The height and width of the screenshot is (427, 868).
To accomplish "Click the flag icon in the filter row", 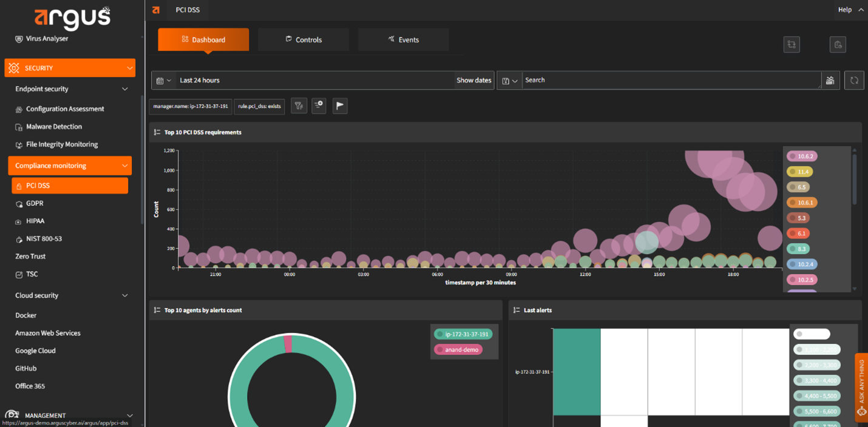I will [340, 106].
